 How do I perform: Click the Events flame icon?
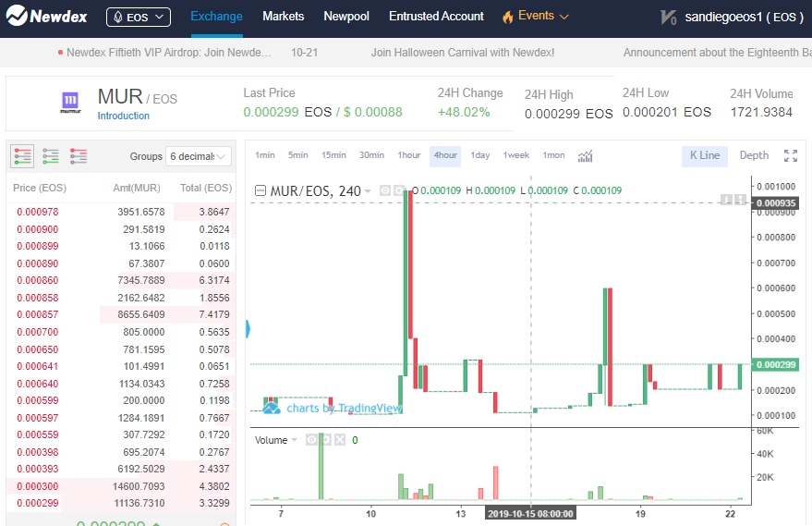(507, 17)
